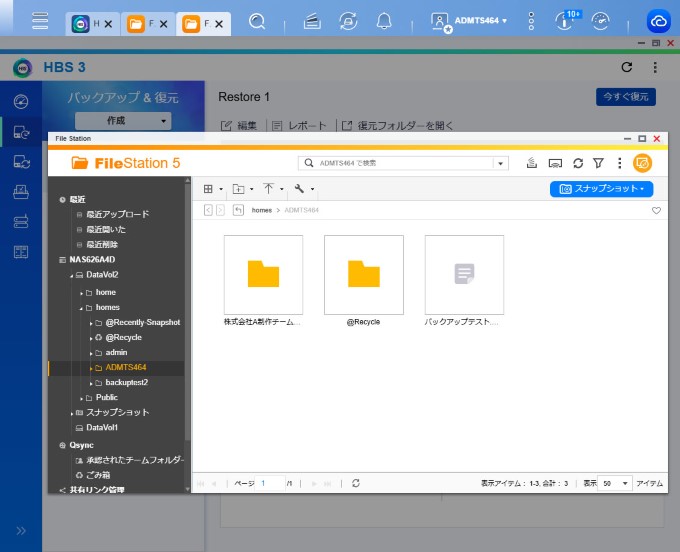Open the notifications bell icon
Image resolution: width=680 pixels, height=552 pixels.
pos(384,21)
